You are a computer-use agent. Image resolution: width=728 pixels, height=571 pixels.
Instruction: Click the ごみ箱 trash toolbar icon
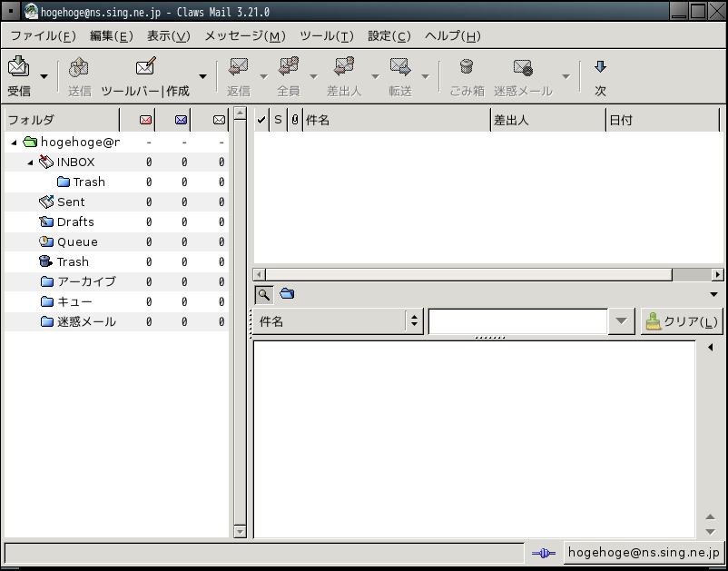point(467,67)
